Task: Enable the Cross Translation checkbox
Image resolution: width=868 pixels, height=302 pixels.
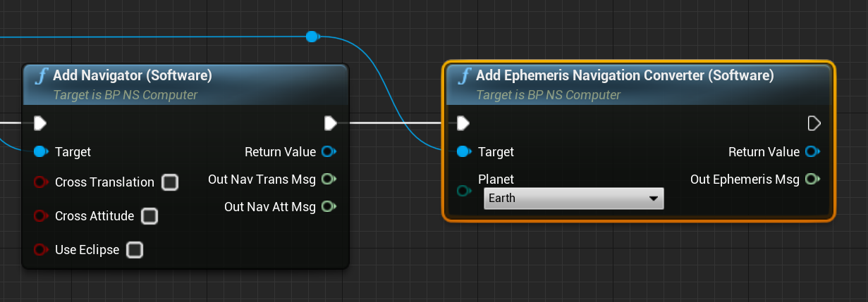Action: click(x=170, y=183)
